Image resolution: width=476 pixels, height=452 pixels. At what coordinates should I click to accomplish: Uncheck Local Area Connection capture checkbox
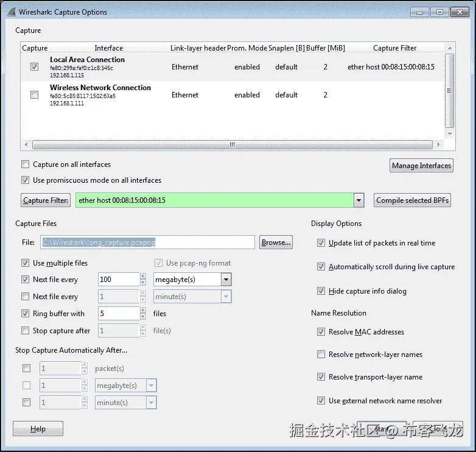34,66
